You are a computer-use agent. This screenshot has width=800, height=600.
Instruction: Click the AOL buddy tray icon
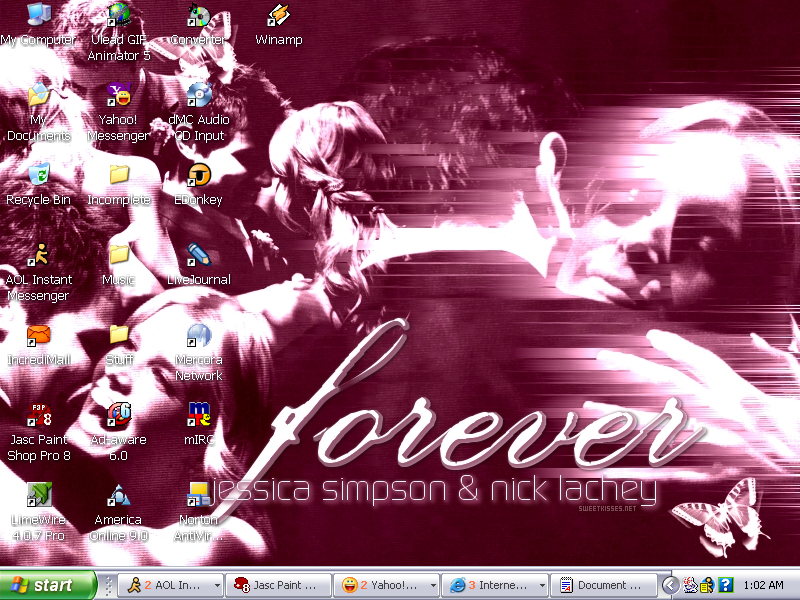(x=707, y=585)
